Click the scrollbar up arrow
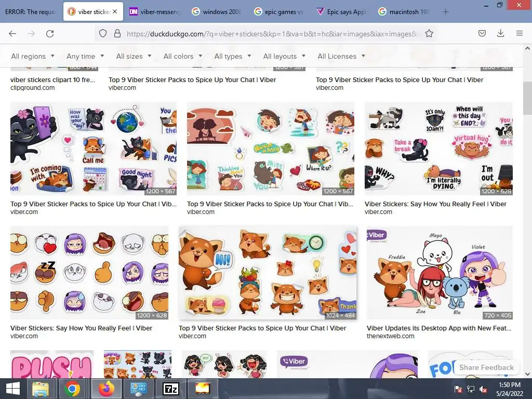 point(527,48)
